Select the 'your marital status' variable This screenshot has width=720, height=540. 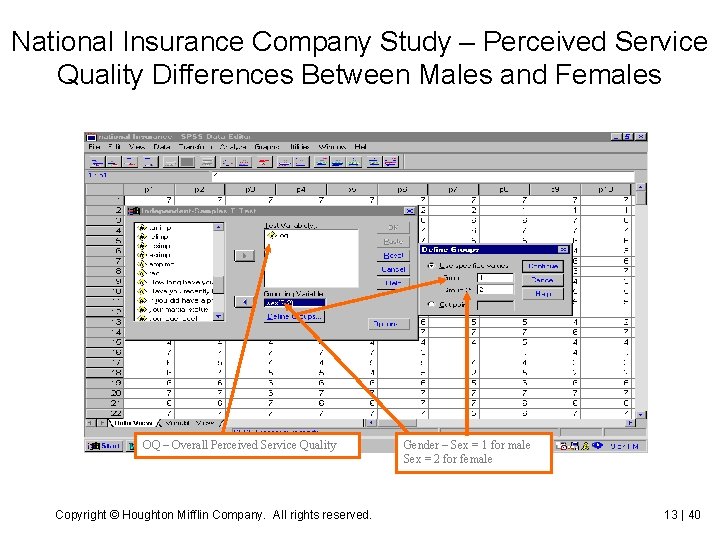click(x=174, y=309)
